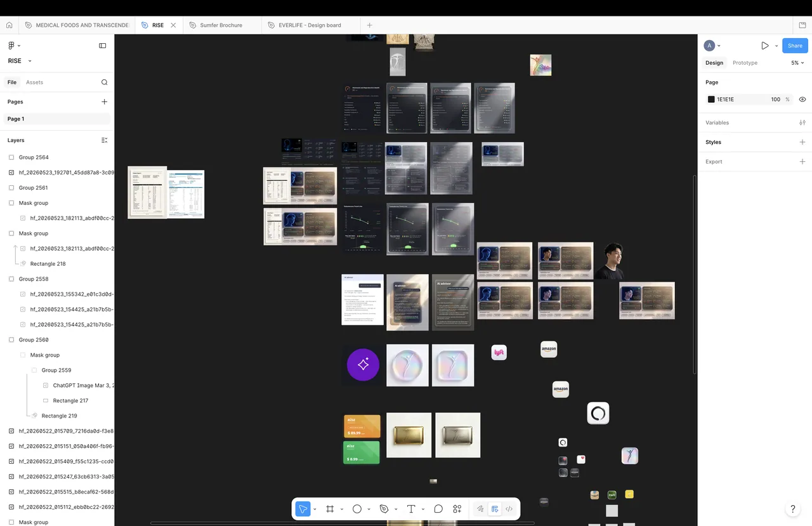Select the Frame tool in toolbar
Image resolution: width=812 pixels, height=526 pixels.
click(330, 509)
